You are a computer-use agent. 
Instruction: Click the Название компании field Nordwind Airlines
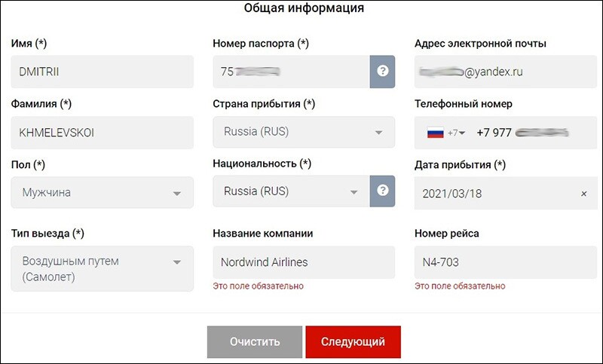[x=304, y=262]
